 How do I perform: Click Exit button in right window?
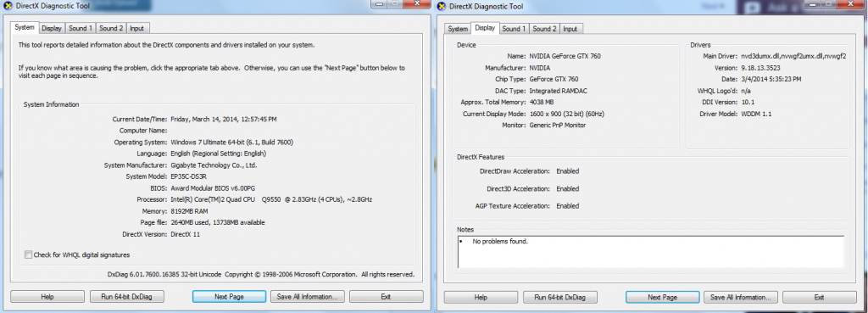tap(820, 297)
